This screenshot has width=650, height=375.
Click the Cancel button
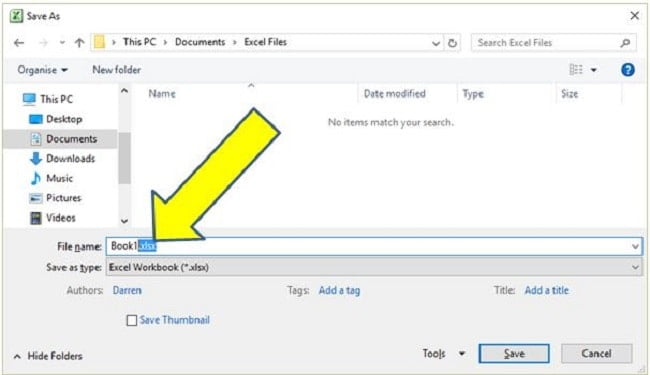click(x=596, y=353)
